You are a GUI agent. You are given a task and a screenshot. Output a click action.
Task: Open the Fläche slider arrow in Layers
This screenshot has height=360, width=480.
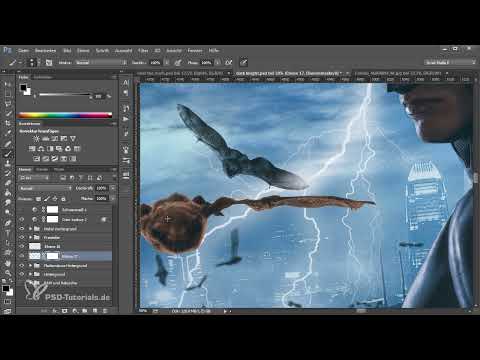pos(113,198)
